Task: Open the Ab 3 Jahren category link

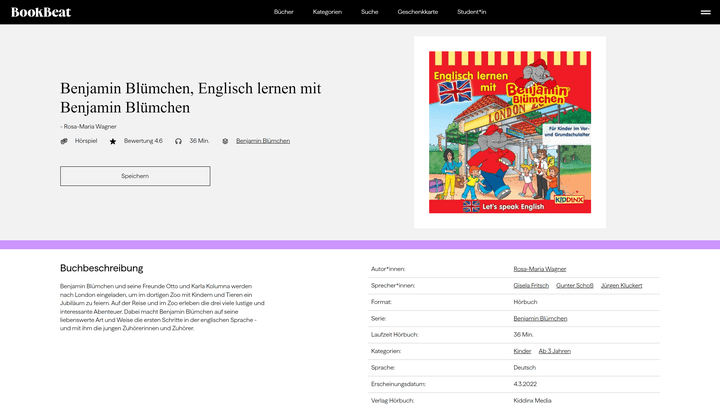Action: (554, 351)
